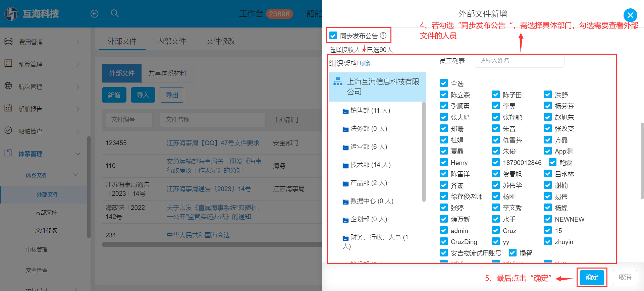This screenshot has height=291, width=644.
Task: Uncheck employee 洪舒
Action: click(x=548, y=95)
